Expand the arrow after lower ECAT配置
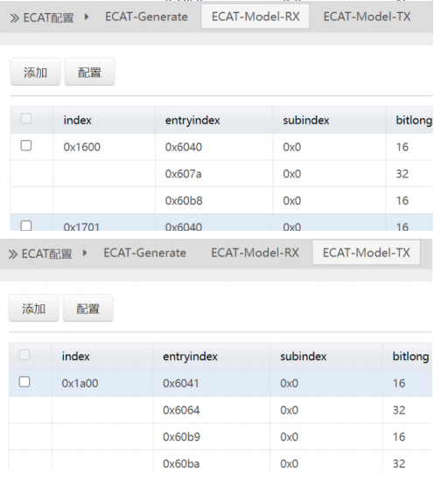448x480 pixels. [85, 254]
